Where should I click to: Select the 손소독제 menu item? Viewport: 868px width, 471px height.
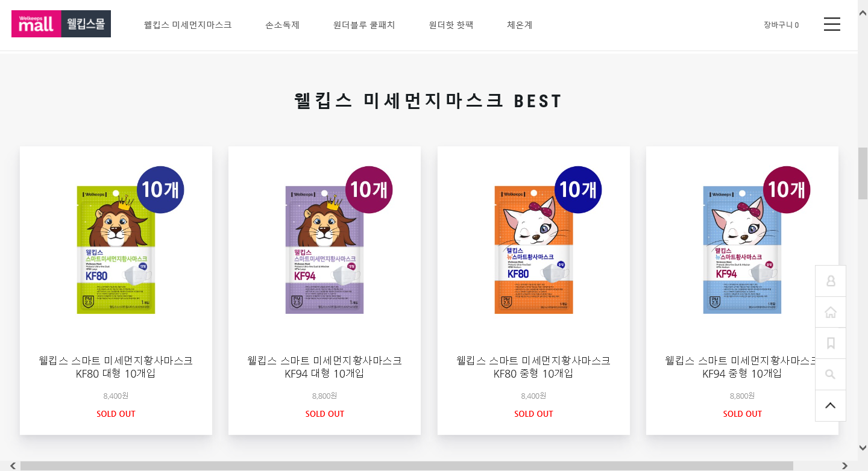pyautogui.click(x=282, y=25)
